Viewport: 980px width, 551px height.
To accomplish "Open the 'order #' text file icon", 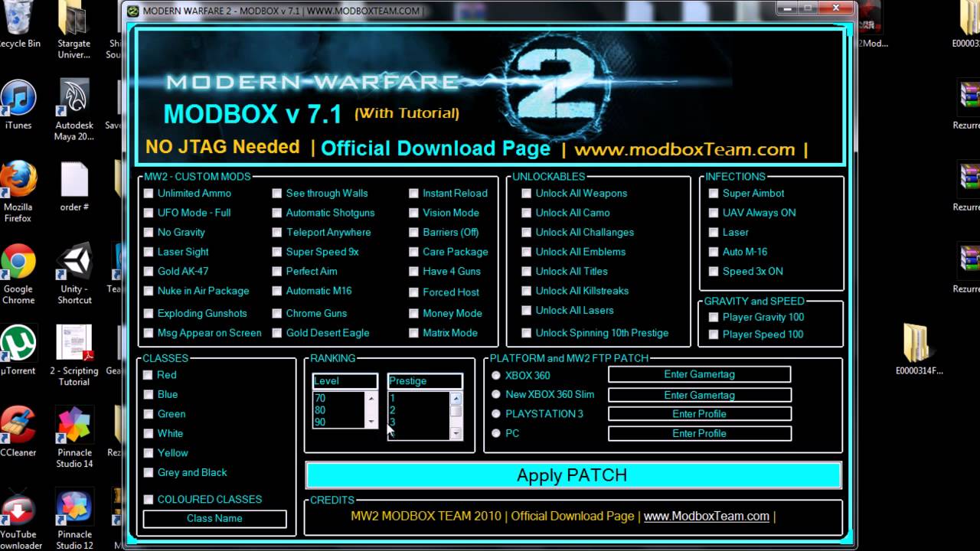I will [74, 187].
